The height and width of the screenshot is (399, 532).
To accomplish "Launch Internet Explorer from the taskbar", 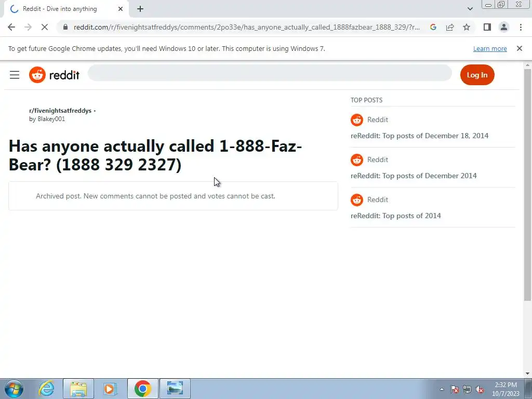I will [x=46, y=389].
